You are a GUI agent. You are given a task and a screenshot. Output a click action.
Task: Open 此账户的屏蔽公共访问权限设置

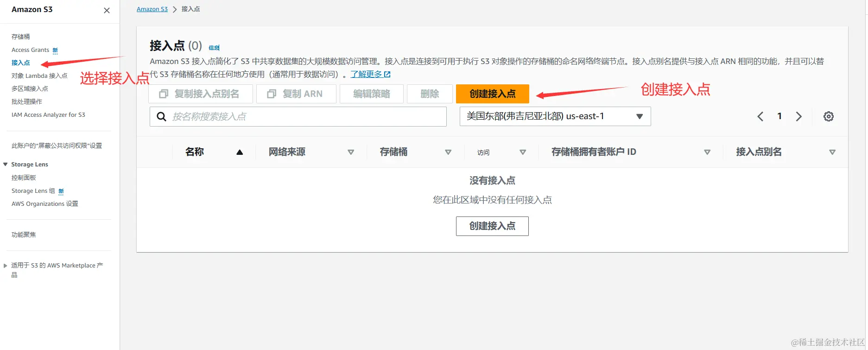point(57,146)
